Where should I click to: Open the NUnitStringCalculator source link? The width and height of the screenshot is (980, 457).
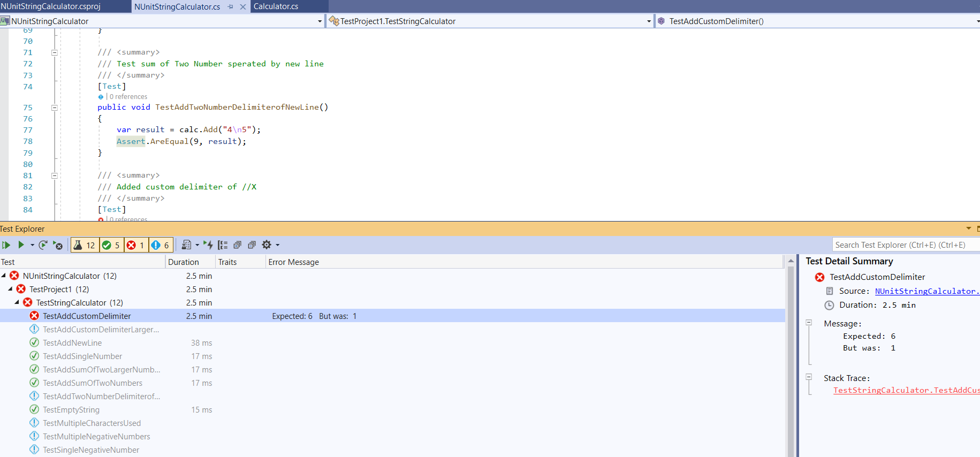927,291
